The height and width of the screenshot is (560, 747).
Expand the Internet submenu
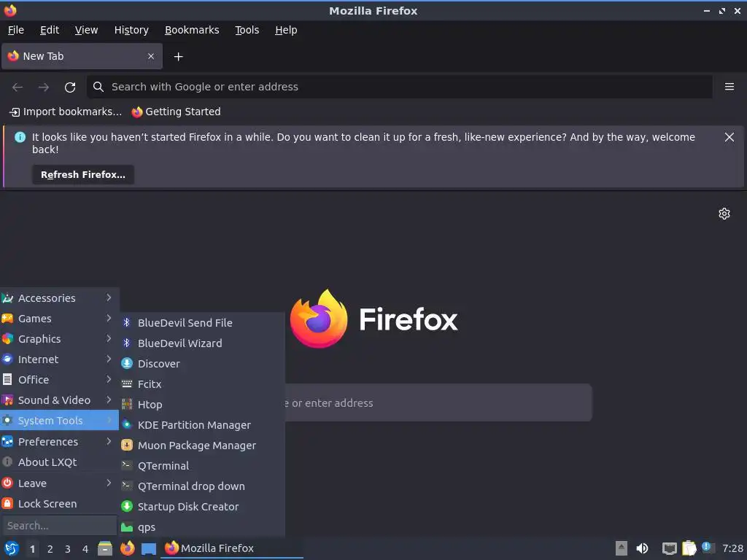click(x=59, y=359)
